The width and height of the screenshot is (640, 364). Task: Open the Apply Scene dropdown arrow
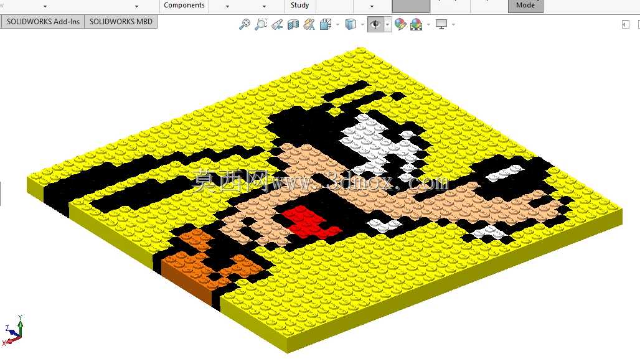[428, 24]
